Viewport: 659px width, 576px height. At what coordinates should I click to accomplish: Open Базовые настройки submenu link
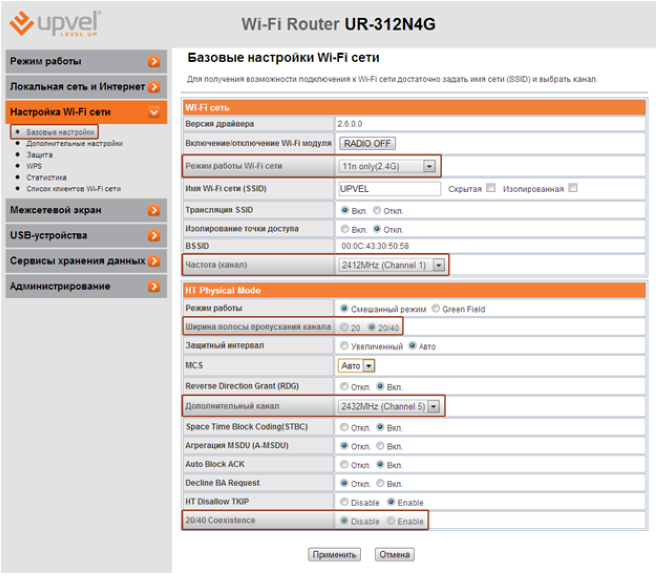[60, 132]
